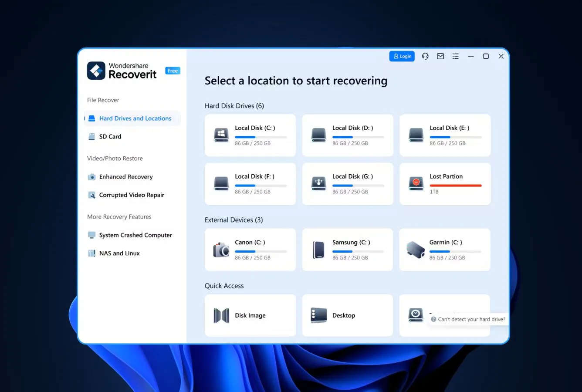
Task: Minimize the Recoverit window
Action: pos(471,56)
